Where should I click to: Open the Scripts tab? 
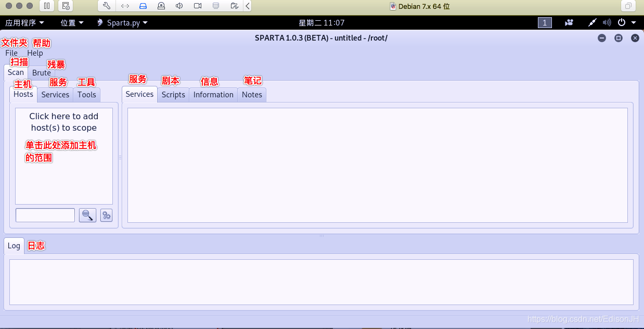[173, 95]
